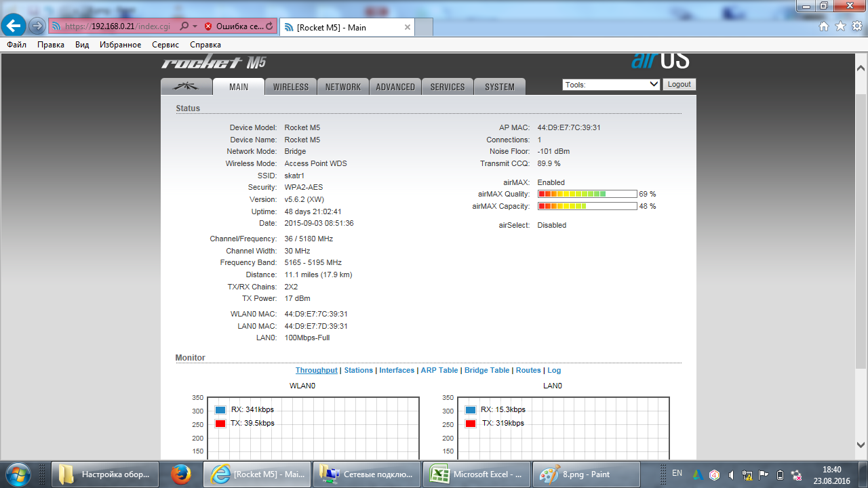Click the Logout button

point(679,85)
